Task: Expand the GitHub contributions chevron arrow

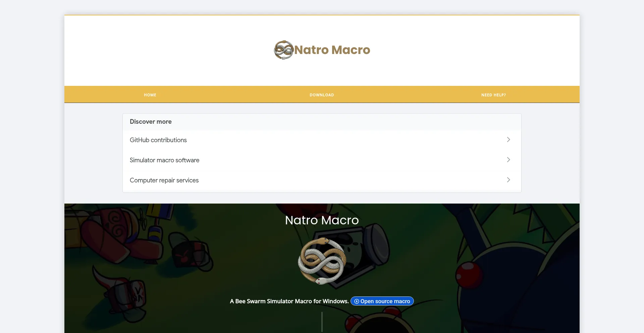Action: [508, 140]
